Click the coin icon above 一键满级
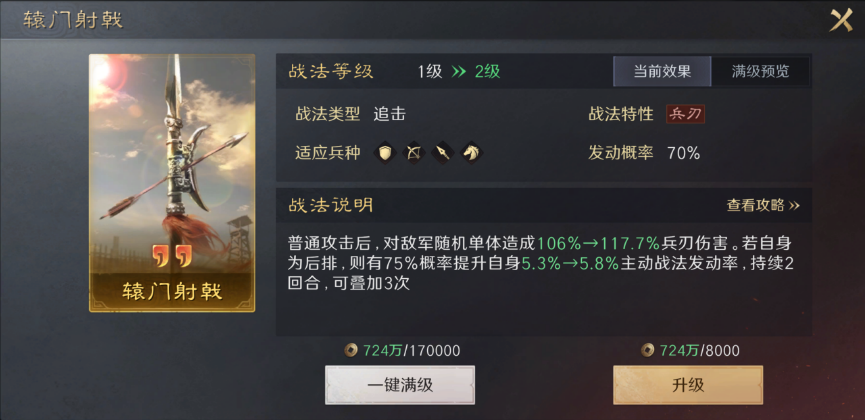Image resolution: width=865 pixels, height=420 pixels. click(x=350, y=350)
